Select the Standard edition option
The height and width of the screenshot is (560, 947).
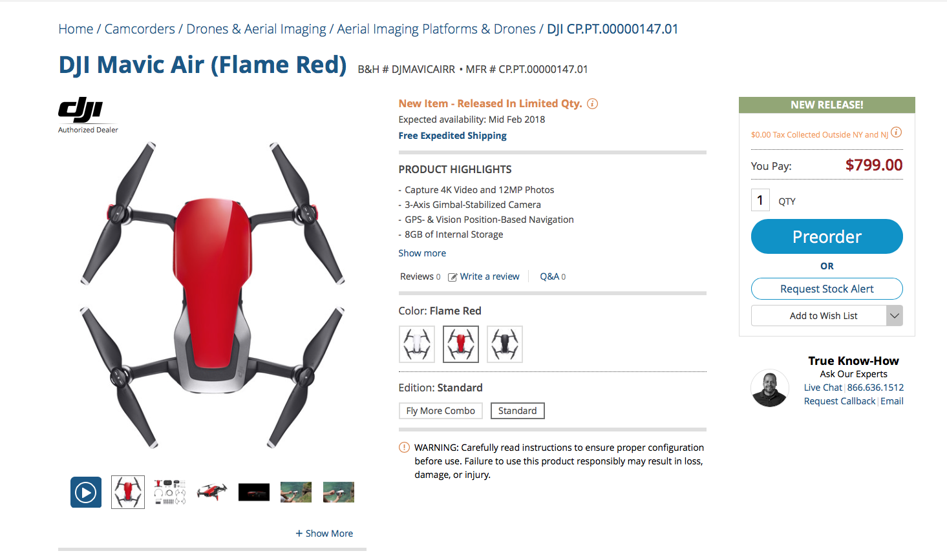coord(518,411)
